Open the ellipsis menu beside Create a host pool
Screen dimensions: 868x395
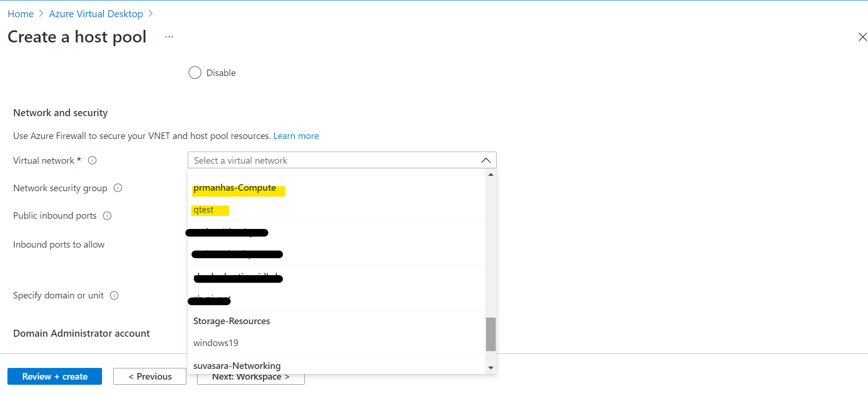(x=169, y=37)
